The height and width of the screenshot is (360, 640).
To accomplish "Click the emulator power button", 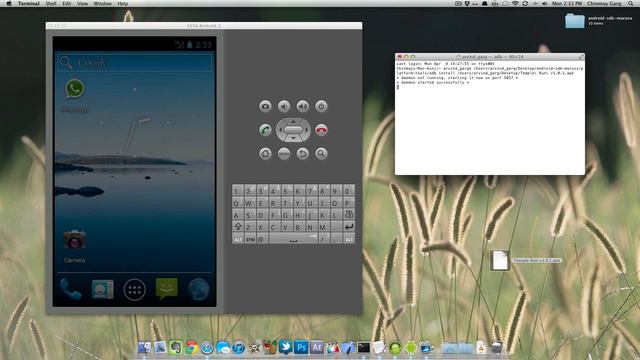I will pyautogui.click(x=321, y=107).
